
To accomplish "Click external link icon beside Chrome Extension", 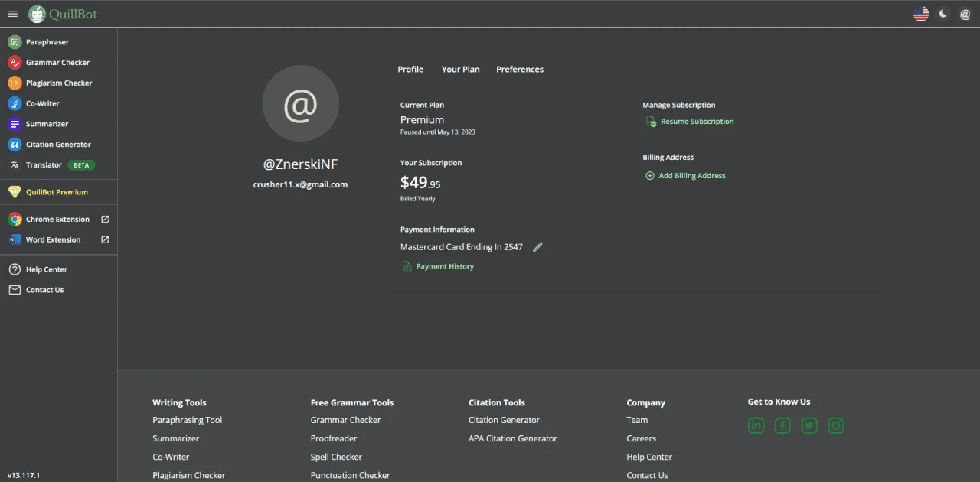I will click(x=105, y=220).
